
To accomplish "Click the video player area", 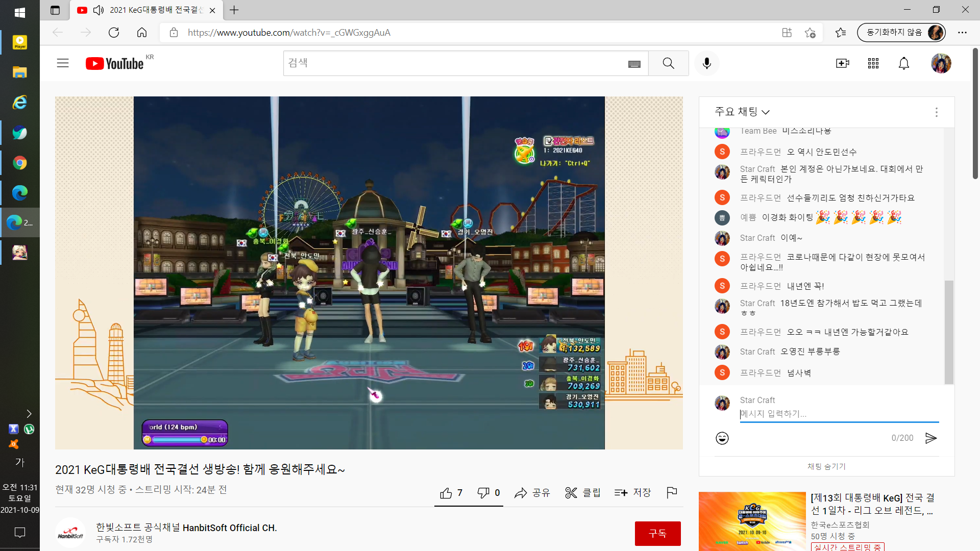I will 369,273.
